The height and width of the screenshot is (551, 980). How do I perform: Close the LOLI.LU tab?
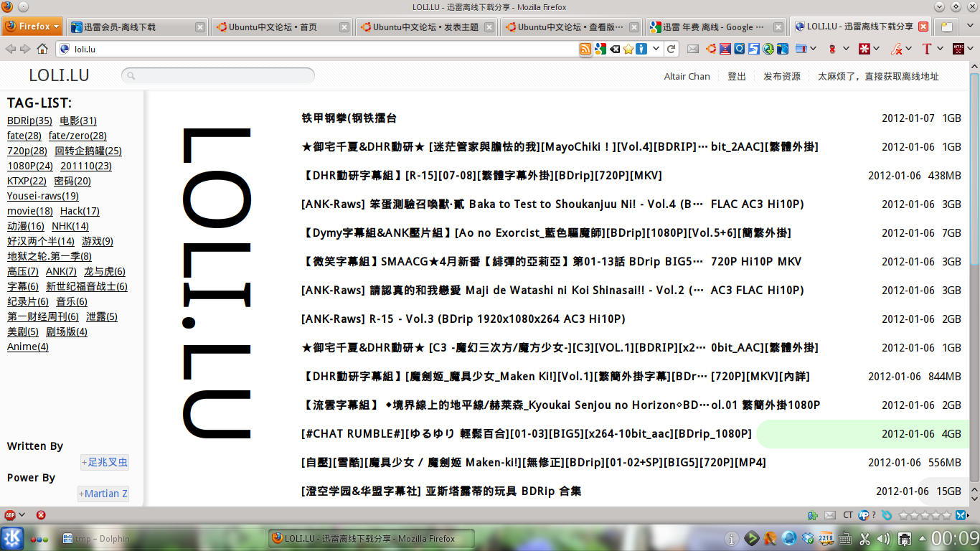tap(923, 27)
